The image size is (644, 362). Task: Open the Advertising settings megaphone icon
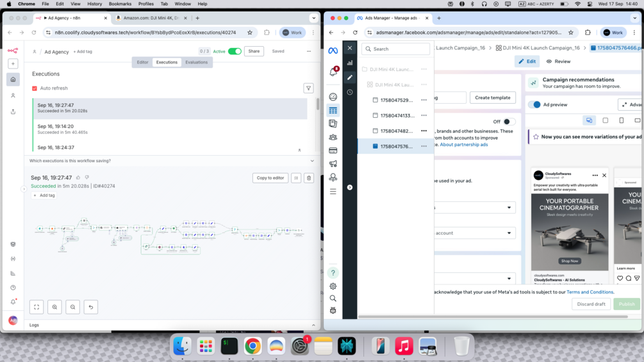(x=333, y=164)
